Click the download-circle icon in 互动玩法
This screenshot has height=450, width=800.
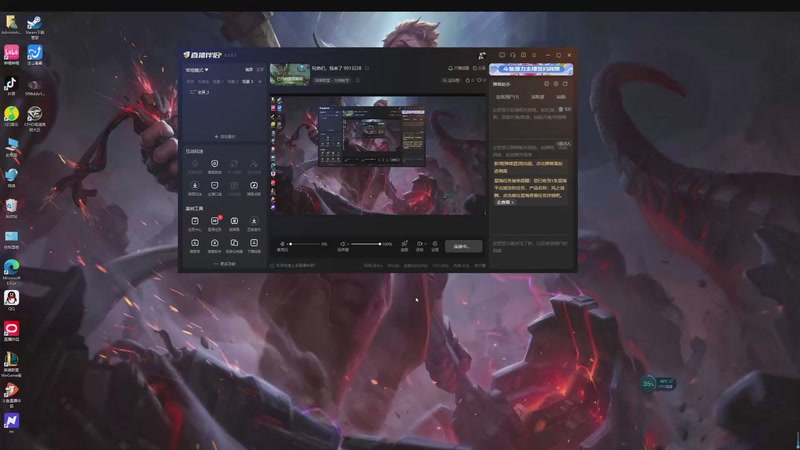point(195,188)
